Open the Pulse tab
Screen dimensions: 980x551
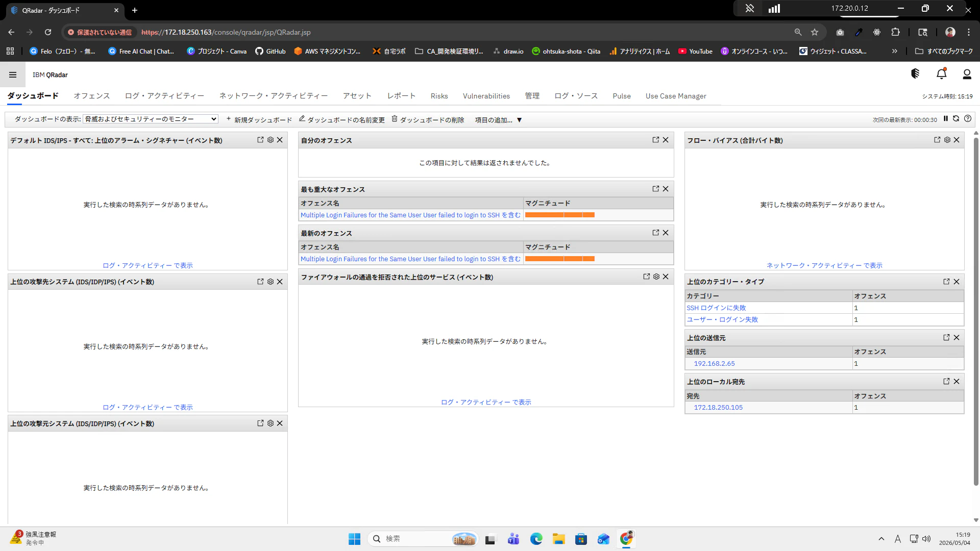[x=622, y=96]
